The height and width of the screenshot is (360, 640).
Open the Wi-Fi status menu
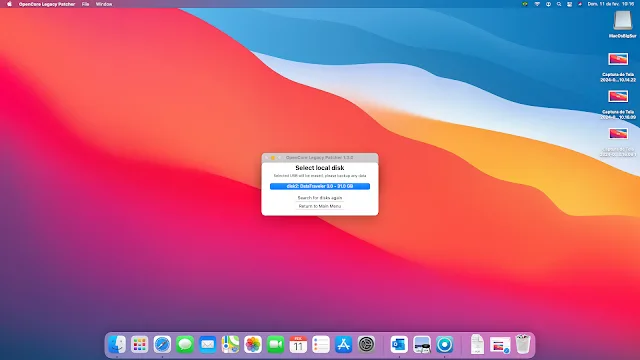click(537, 4)
